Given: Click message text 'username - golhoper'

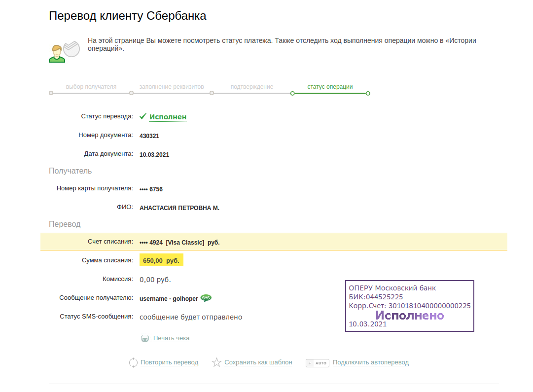Looking at the screenshot, I should click(169, 298).
